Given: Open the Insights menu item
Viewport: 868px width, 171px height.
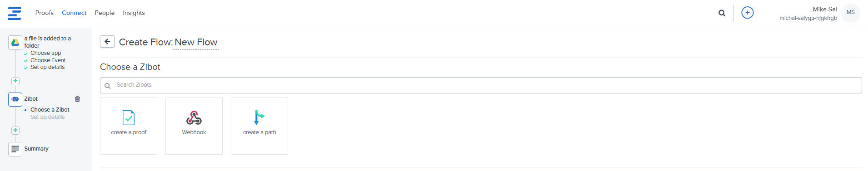Looking at the screenshot, I should click(x=134, y=13).
